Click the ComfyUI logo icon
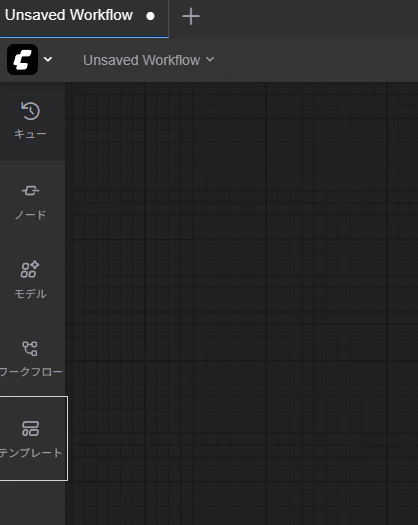Screen dimensions: 418x525 [22, 59]
